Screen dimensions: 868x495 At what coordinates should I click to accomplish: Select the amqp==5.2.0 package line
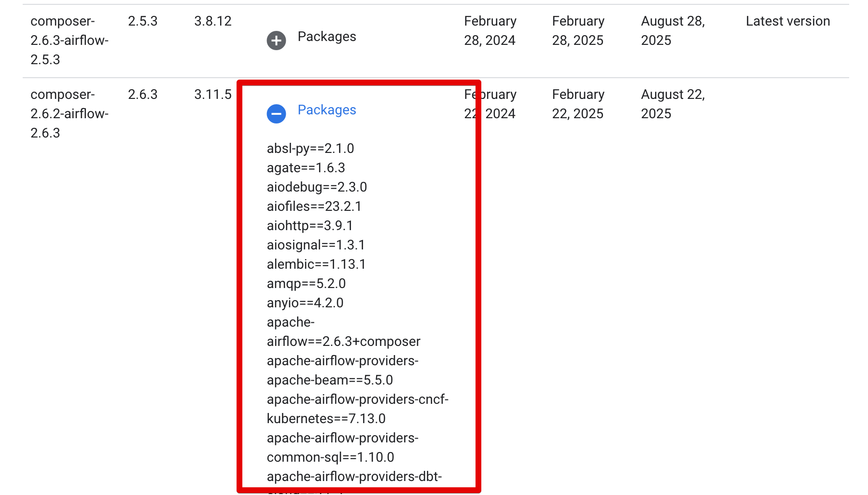click(x=307, y=283)
